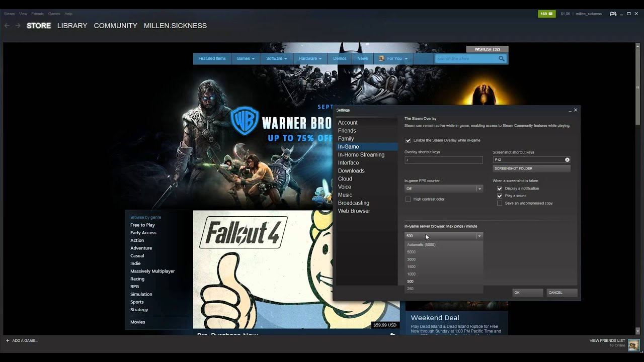This screenshot has width=644, height=362.
Task: Click VIEW FRIENDS LIST
Action: tap(607, 340)
